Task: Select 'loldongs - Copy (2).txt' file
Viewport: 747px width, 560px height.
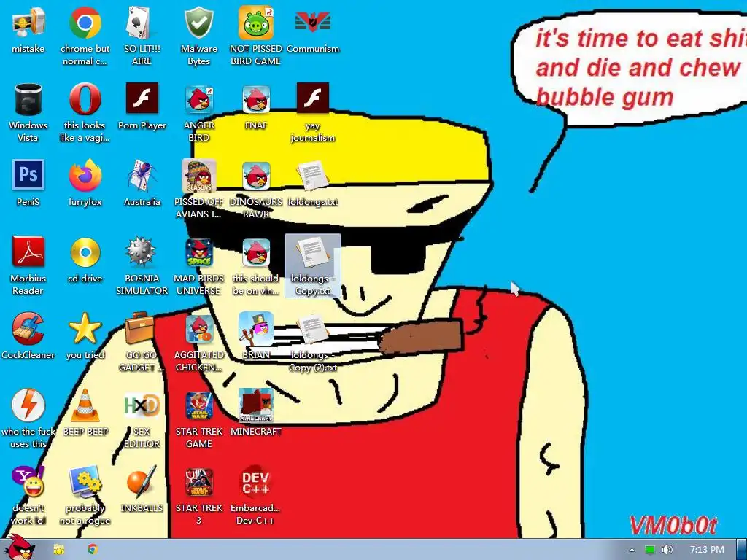Action: [x=312, y=330]
